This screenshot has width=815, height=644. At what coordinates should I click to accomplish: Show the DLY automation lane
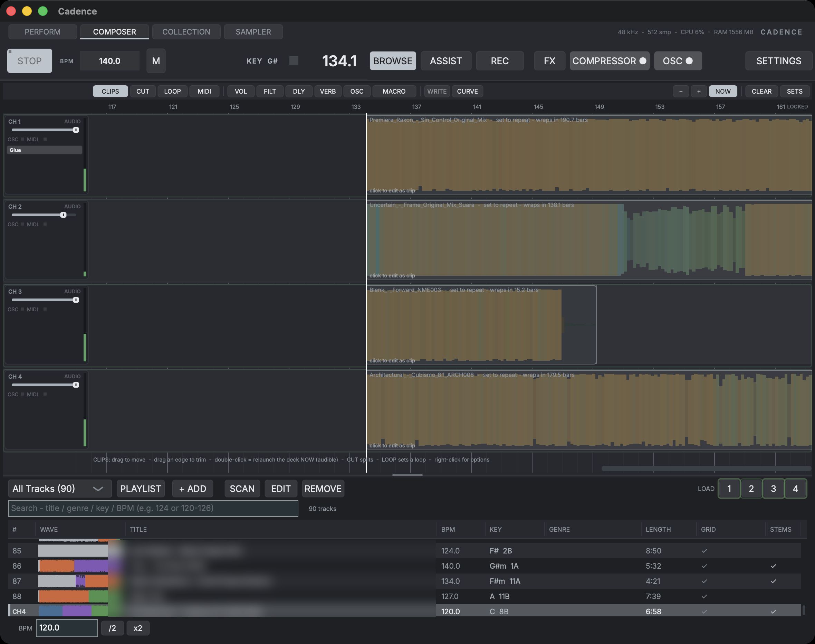click(299, 91)
